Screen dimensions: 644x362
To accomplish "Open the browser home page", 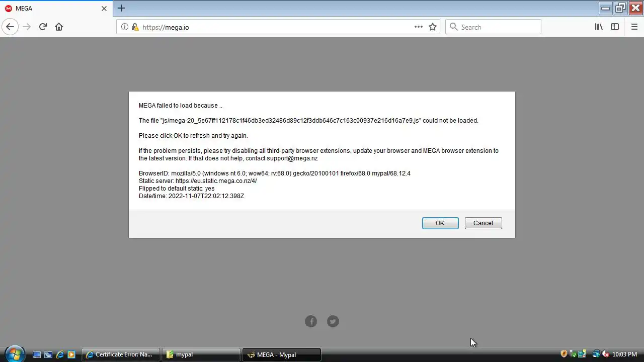I will 59,27.
